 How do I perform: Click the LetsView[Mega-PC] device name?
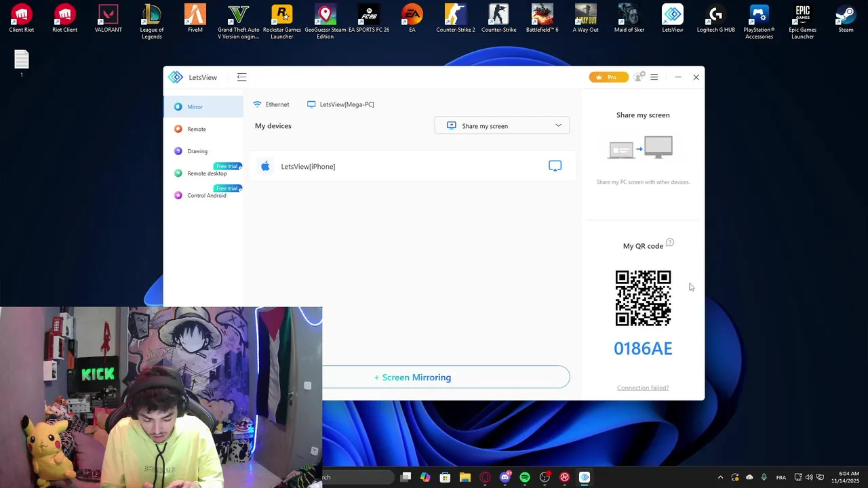pos(340,104)
